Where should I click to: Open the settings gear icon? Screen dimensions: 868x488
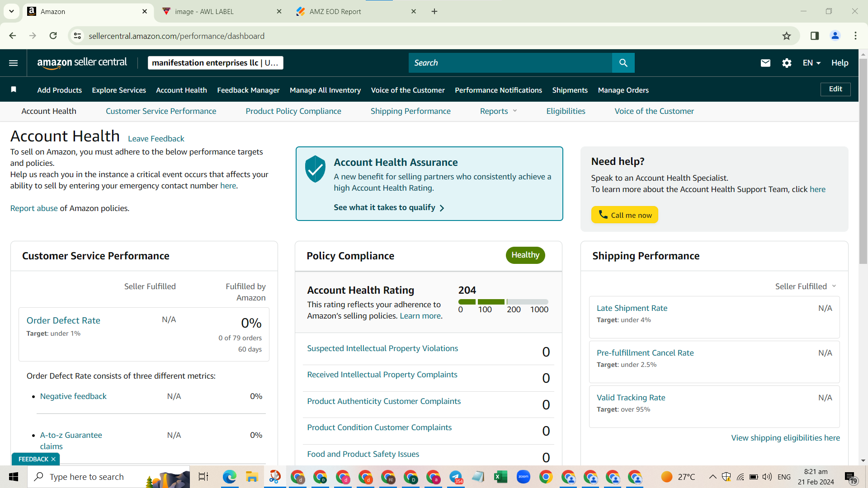point(787,63)
